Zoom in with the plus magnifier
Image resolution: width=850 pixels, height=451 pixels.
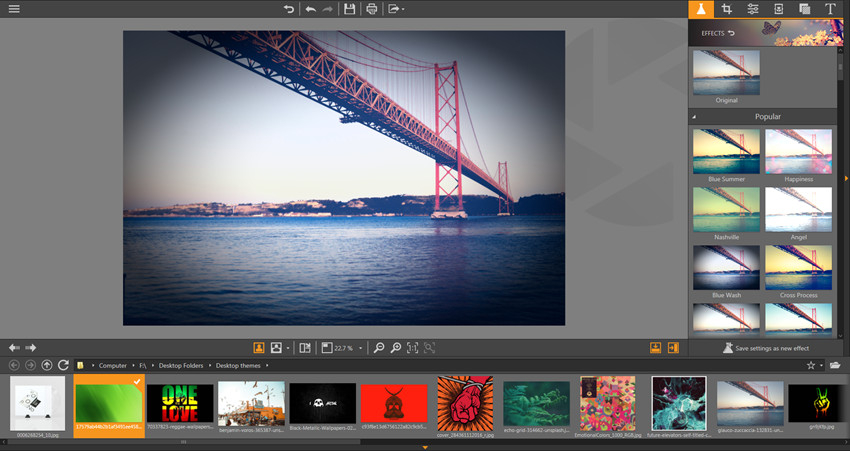(396, 347)
